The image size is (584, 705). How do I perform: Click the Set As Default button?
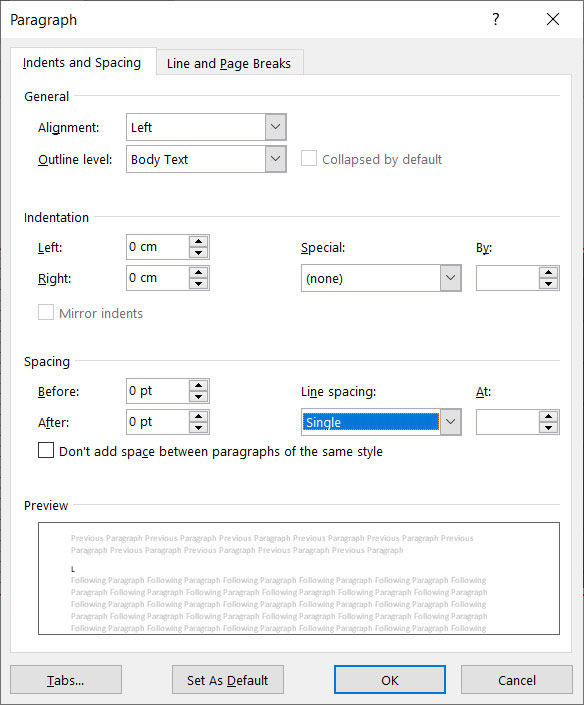click(x=227, y=680)
